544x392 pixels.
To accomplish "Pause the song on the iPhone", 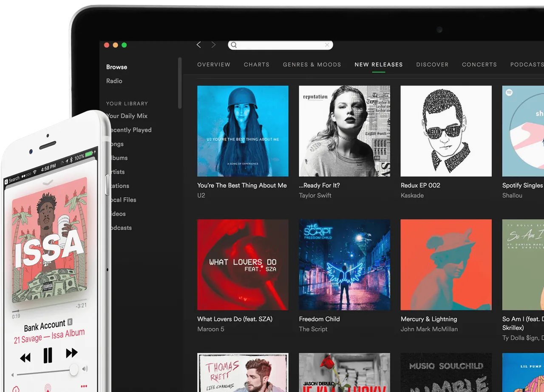I will (x=48, y=355).
